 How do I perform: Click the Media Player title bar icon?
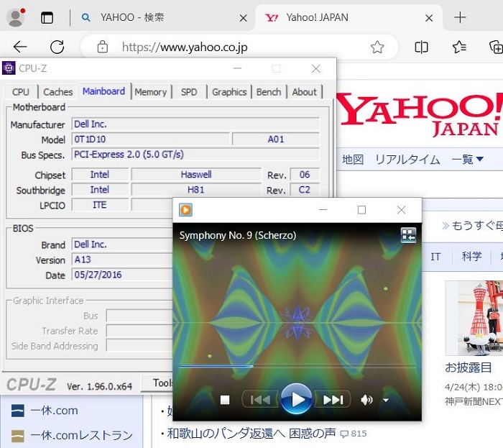coord(185,210)
